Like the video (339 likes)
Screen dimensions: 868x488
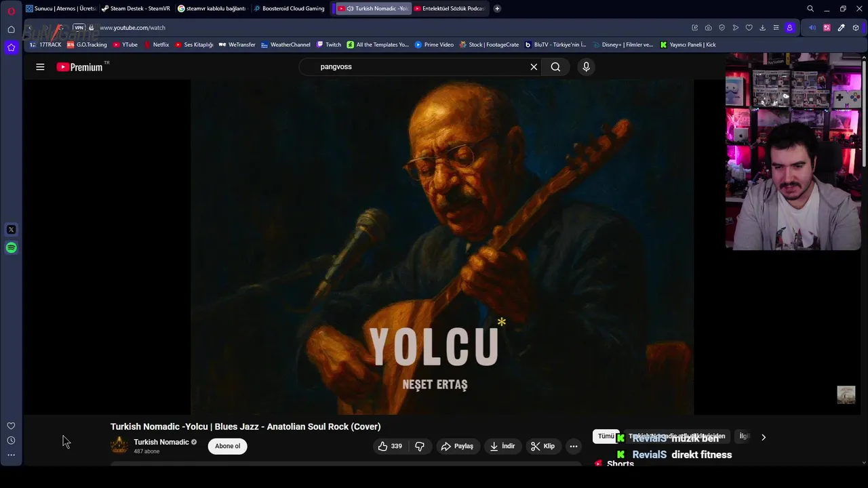(390, 446)
